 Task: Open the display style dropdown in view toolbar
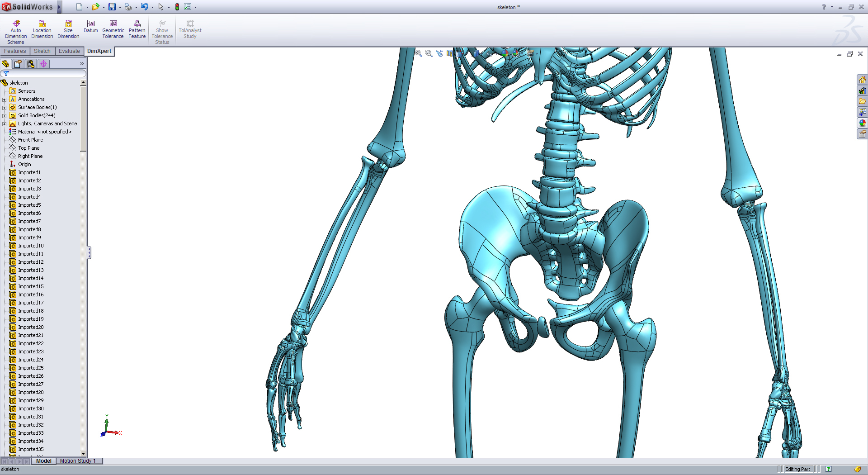click(481, 53)
